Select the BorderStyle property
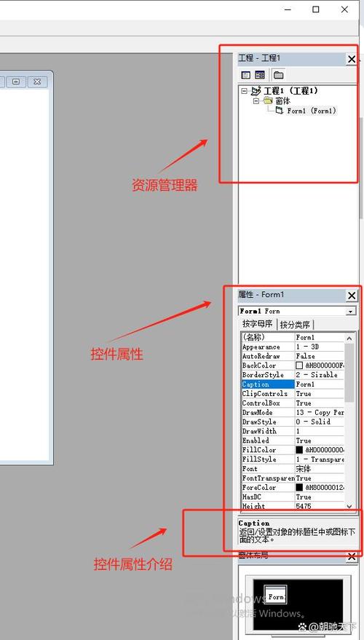Screen dimensions: 364x640 (268, 375)
